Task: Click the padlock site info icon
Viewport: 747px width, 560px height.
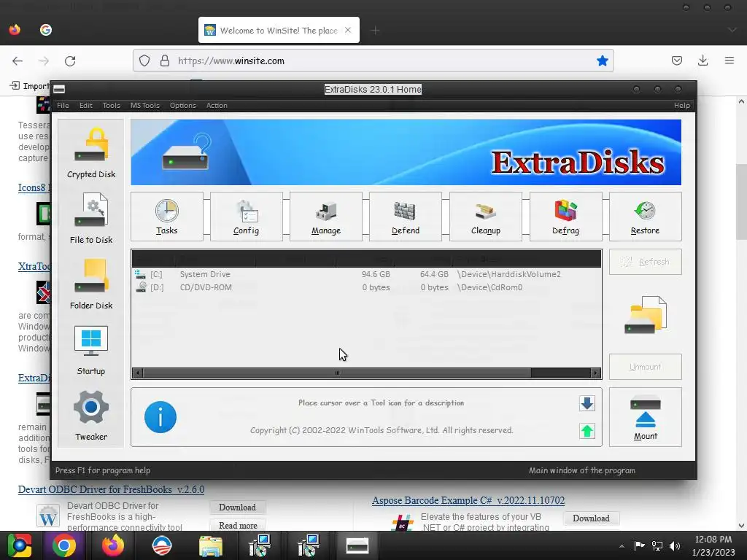Action: click(x=165, y=61)
